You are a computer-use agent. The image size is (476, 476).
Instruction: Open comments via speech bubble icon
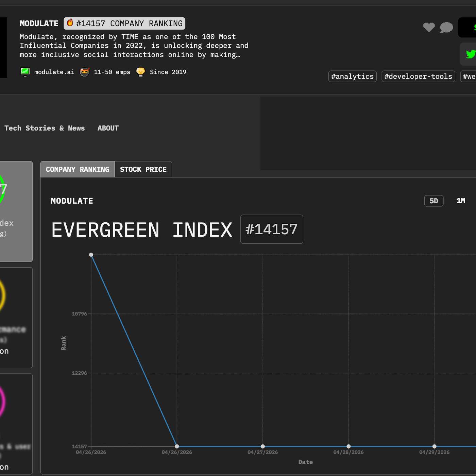pos(446,27)
